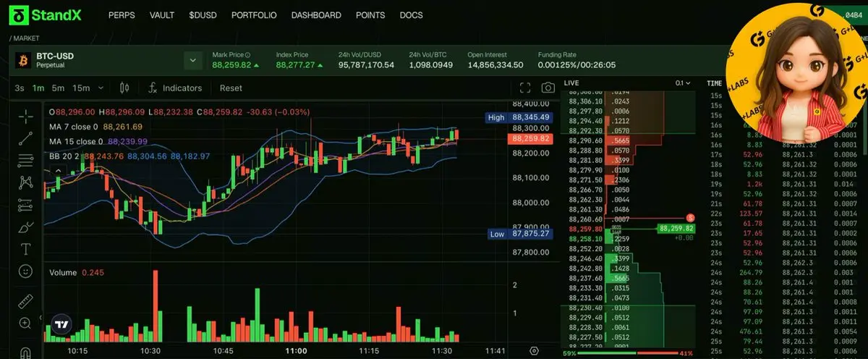
Task: Click the TIME column header in trades
Action: [715, 84]
